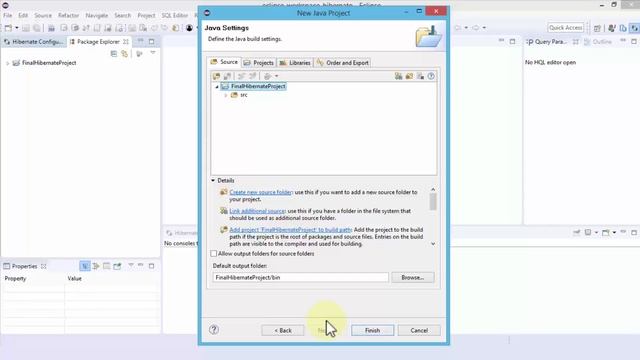Switch to the Projects tab
This screenshot has width=640, height=360.
point(258,63)
